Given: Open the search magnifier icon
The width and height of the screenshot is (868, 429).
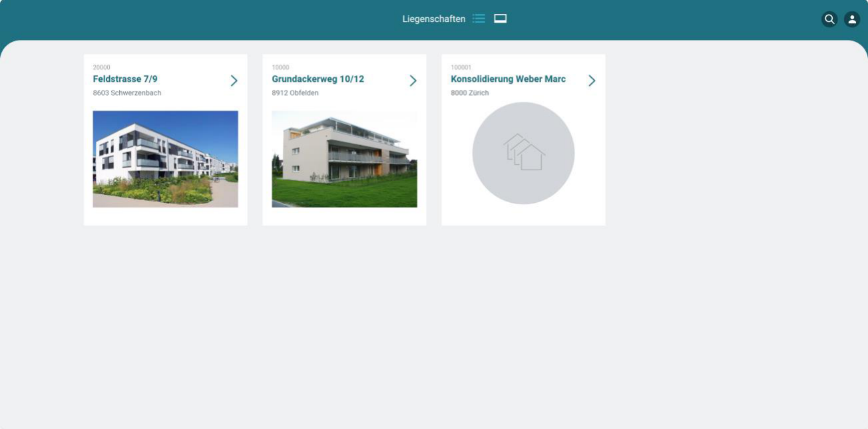Looking at the screenshot, I should click(x=829, y=19).
